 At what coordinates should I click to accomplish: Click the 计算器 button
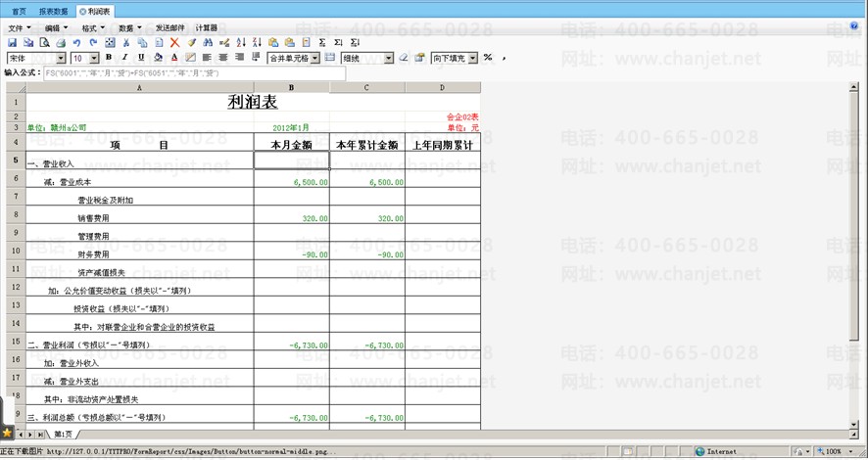click(207, 28)
